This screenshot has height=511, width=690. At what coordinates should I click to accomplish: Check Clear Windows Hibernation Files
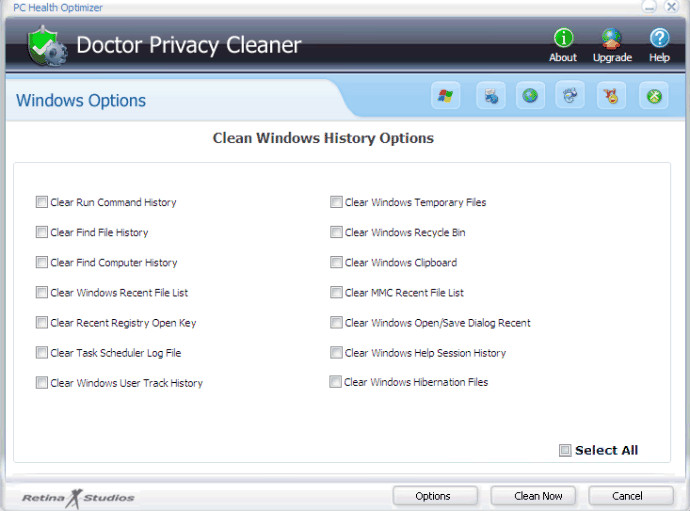point(335,382)
